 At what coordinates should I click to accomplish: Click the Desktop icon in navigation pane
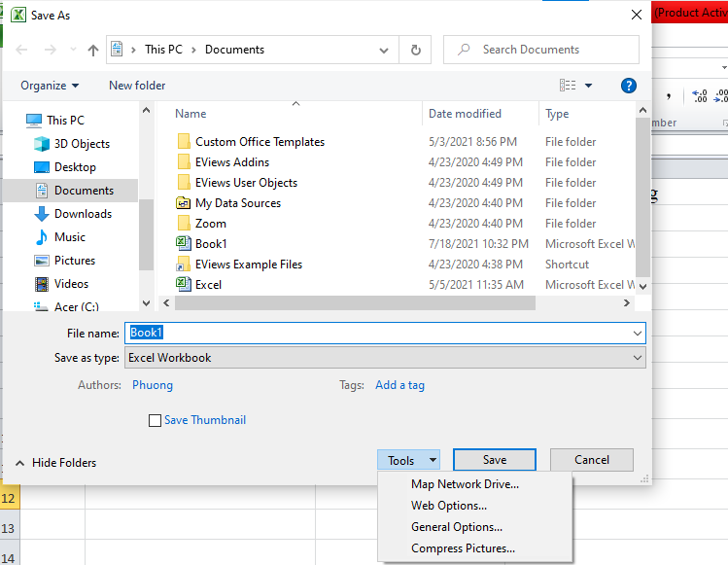[x=42, y=167]
